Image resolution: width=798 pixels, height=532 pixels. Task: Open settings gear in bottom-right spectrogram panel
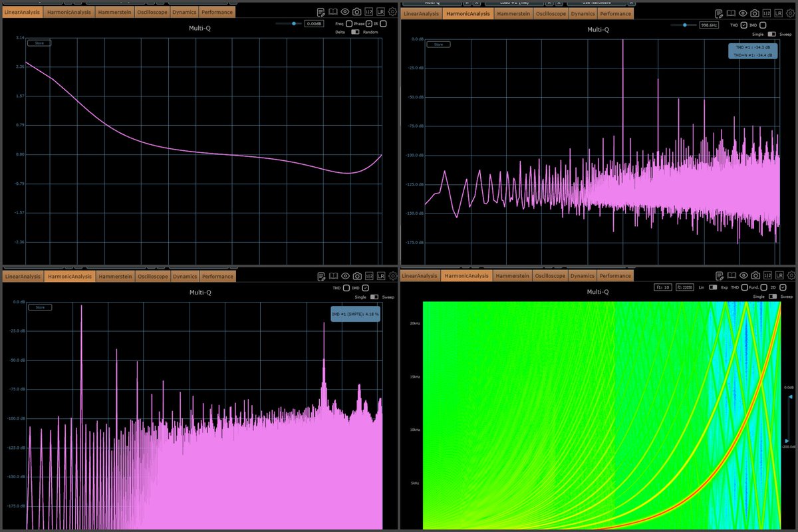(790, 275)
